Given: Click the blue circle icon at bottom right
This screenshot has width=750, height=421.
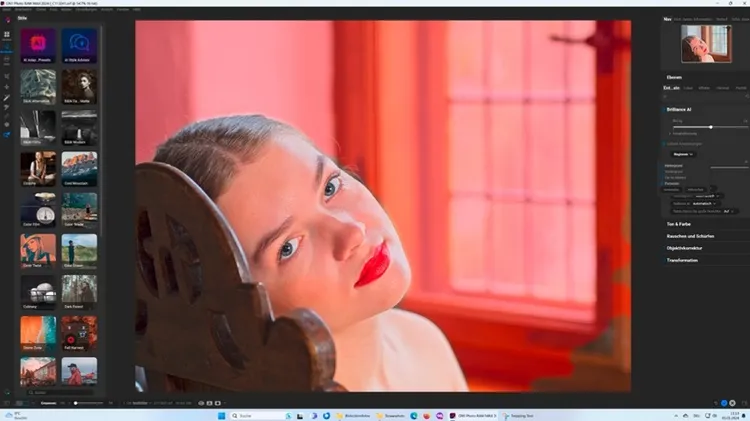Looking at the screenshot, I should 724,403.
